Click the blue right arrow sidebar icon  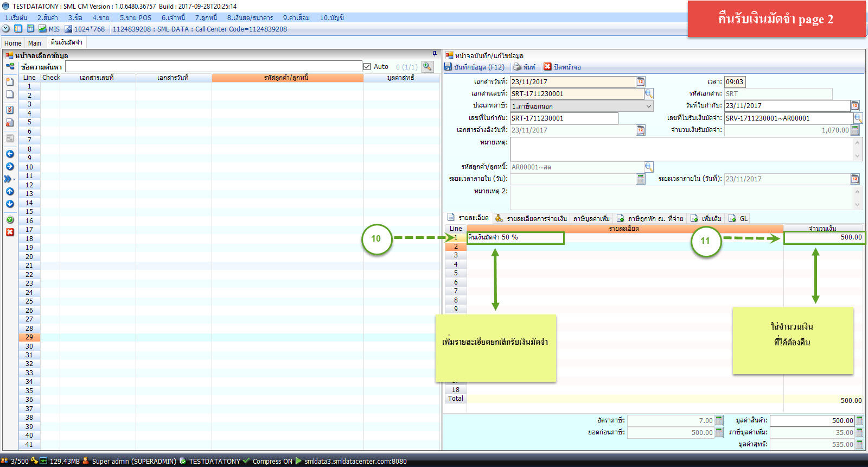(10, 166)
